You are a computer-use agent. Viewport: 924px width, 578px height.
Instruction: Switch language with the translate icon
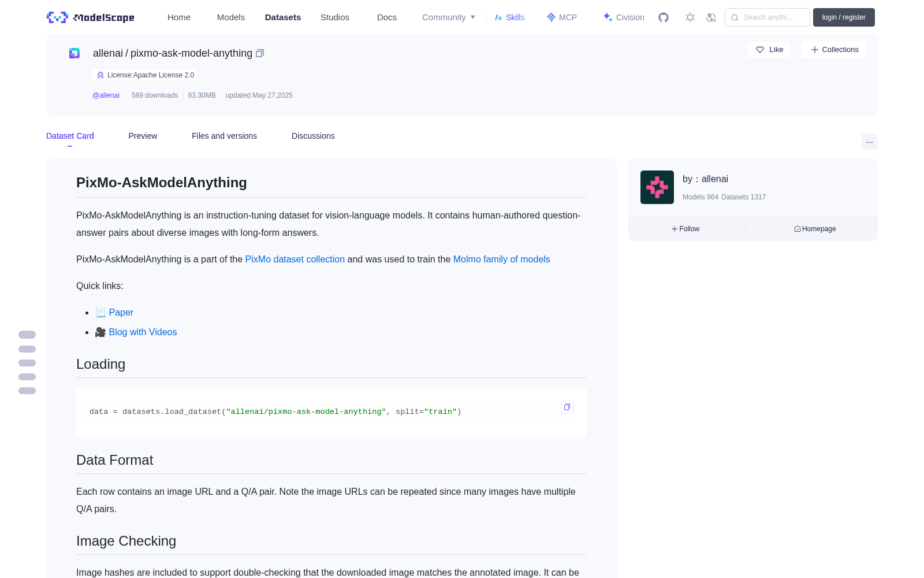pyautogui.click(x=711, y=17)
